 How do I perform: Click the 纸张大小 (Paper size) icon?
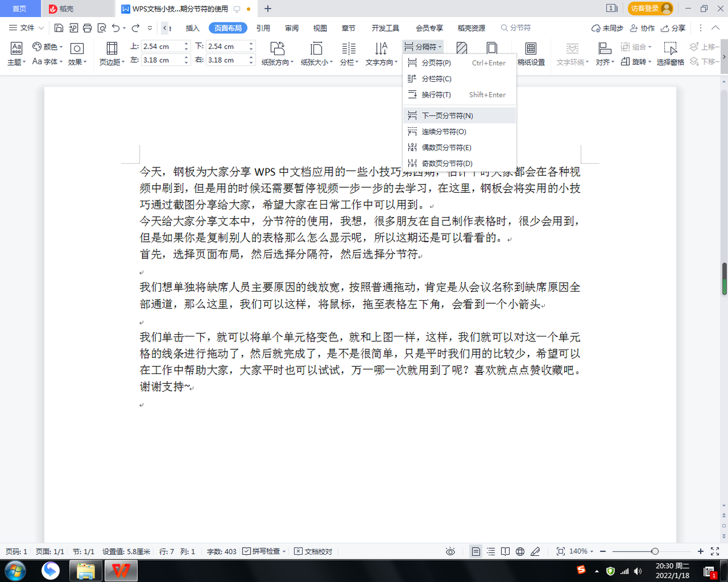[x=316, y=48]
